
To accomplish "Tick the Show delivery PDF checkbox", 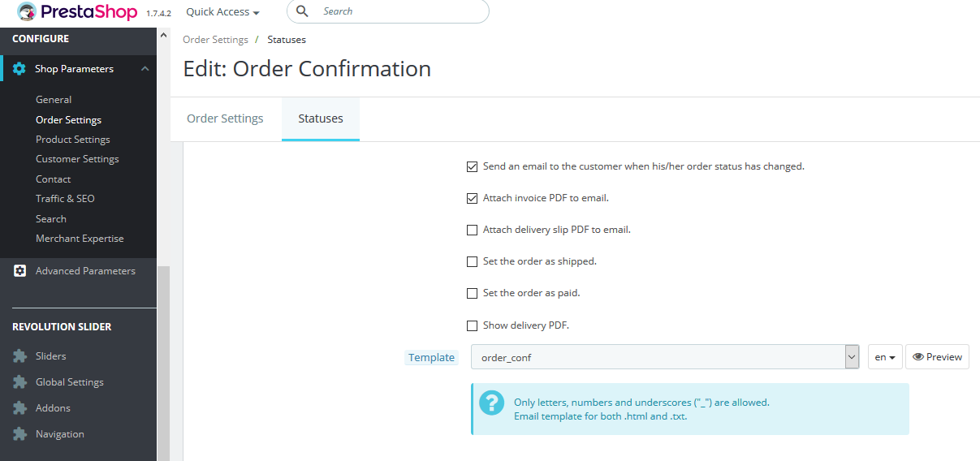I will (x=472, y=325).
